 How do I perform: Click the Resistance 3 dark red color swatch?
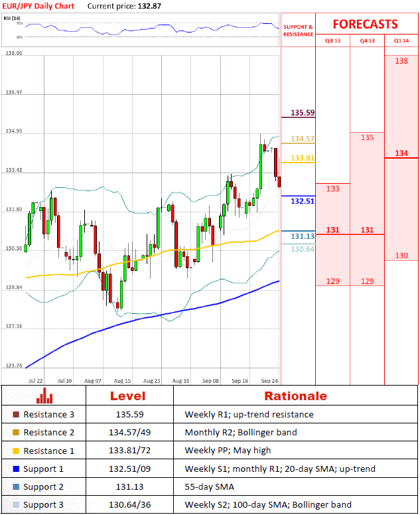click(x=15, y=414)
